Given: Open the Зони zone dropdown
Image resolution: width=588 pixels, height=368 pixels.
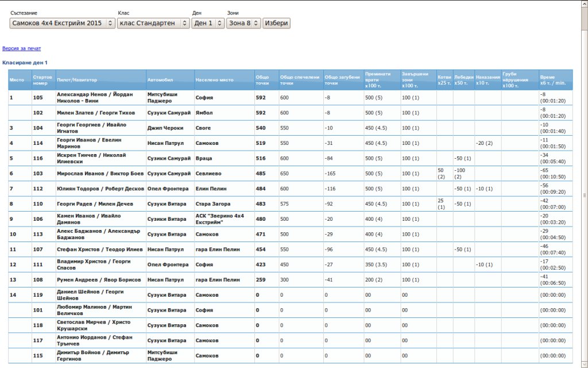Looking at the screenshot, I should pyautogui.click(x=243, y=23).
